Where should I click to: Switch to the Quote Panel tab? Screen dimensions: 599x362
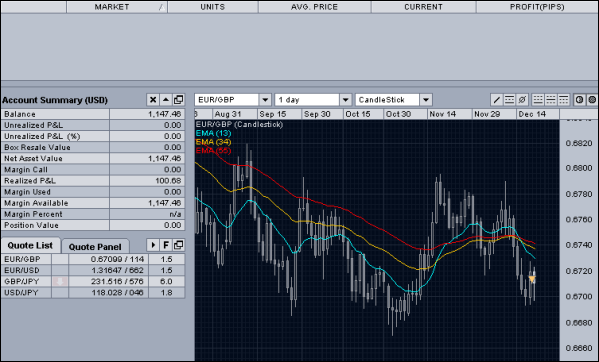coord(95,247)
